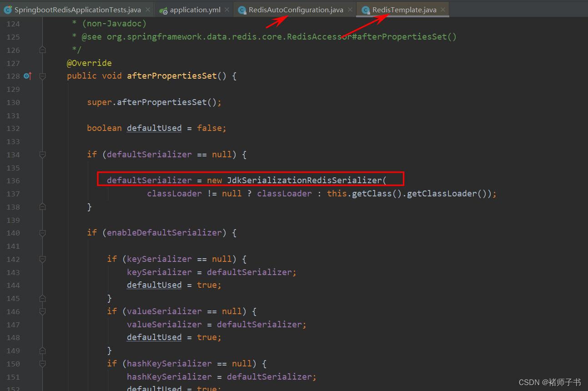
Task: Collapse the valueSerializer if block at line 146
Action: pyautogui.click(x=42, y=311)
